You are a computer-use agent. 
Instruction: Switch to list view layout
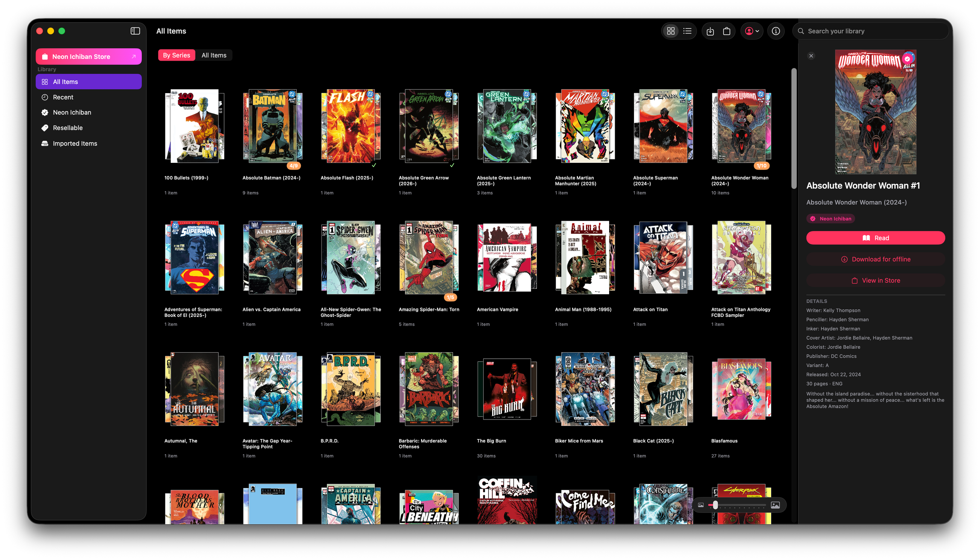pos(687,31)
